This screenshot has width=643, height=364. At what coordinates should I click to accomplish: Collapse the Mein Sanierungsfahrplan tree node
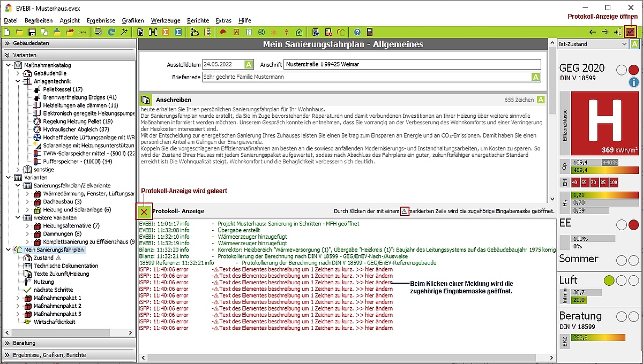point(8,249)
